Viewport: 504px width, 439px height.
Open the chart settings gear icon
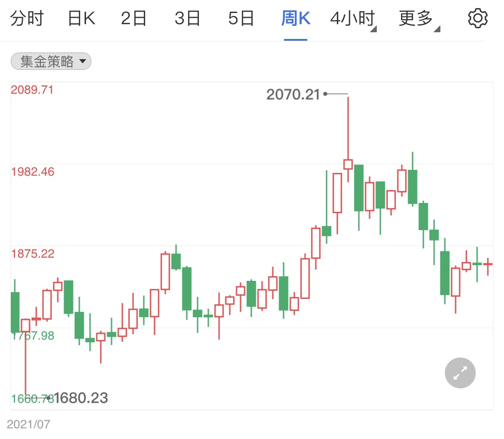click(478, 18)
